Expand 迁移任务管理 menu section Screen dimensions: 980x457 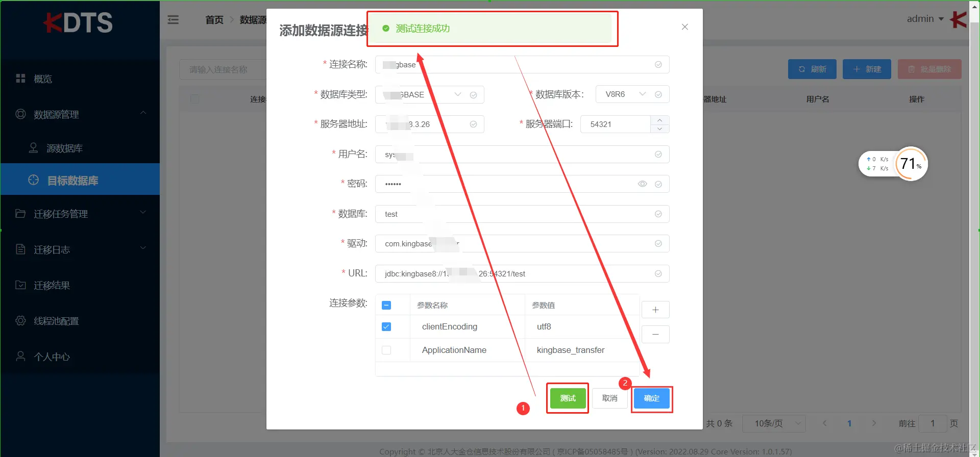[x=80, y=214]
